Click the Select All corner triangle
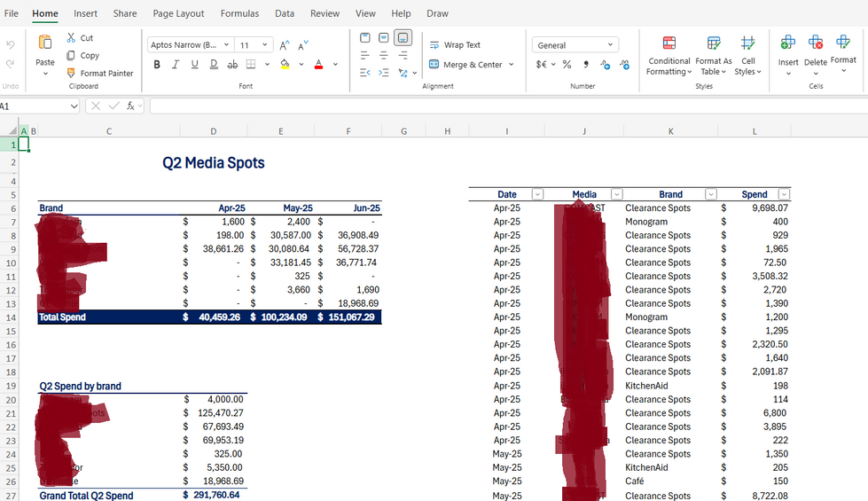The image size is (868, 501). click(12, 130)
